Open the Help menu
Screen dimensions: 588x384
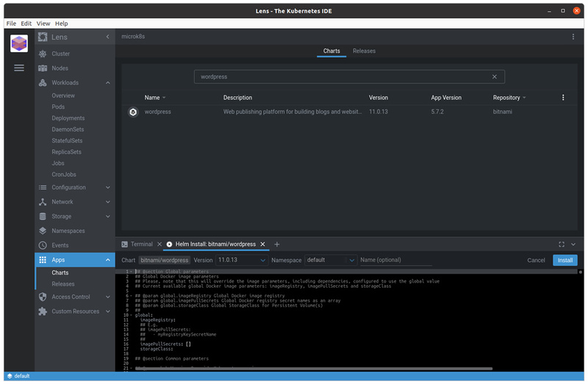(x=62, y=23)
